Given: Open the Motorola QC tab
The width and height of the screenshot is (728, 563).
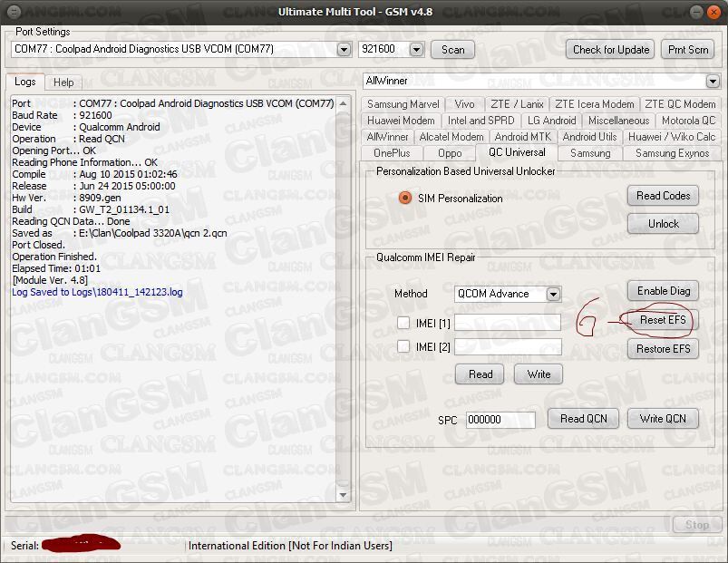Looking at the screenshot, I should 688,121.
